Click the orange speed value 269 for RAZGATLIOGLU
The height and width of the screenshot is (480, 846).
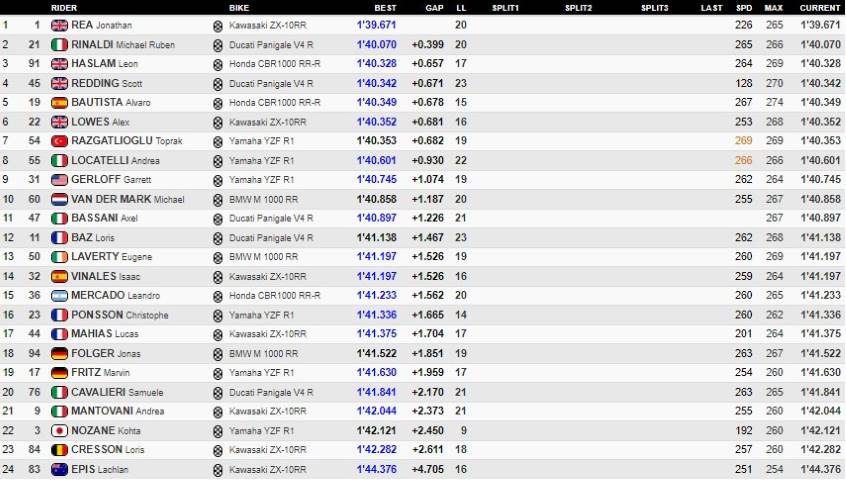click(743, 141)
